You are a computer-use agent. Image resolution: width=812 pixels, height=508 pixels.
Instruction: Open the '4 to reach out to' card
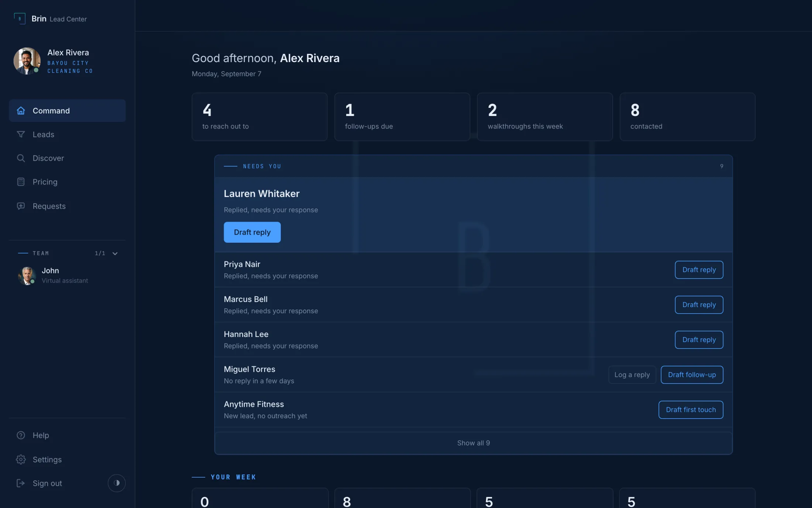(259, 117)
